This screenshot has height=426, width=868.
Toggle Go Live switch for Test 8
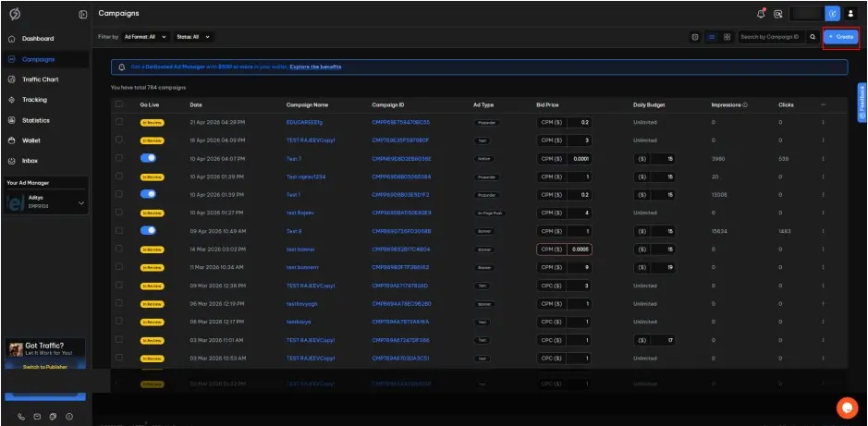pyautogui.click(x=148, y=231)
